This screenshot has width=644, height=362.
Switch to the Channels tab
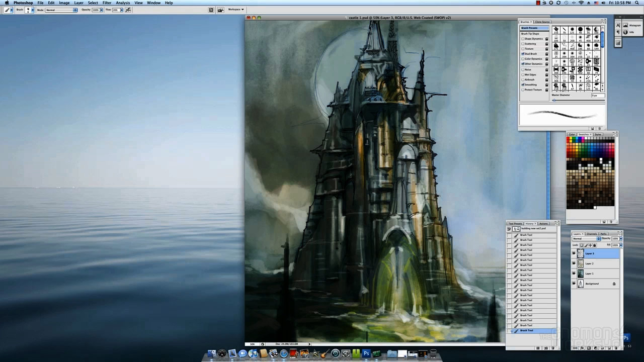592,234
